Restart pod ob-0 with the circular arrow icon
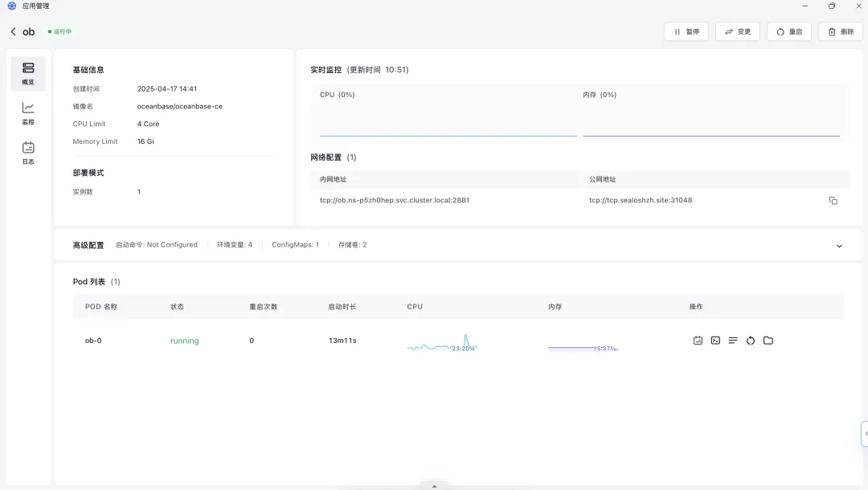Image resolution: width=868 pixels, height=490 pixels. (x=751, y=340)
